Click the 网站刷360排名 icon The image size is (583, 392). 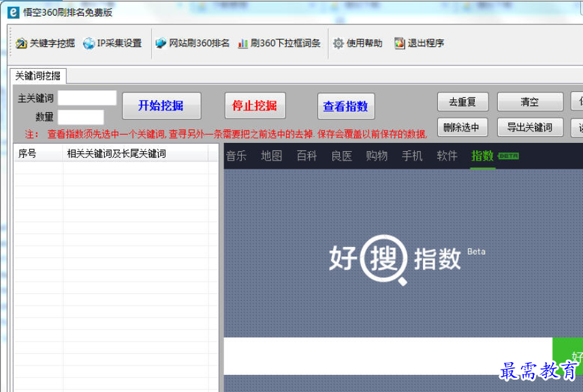point(161,44)
